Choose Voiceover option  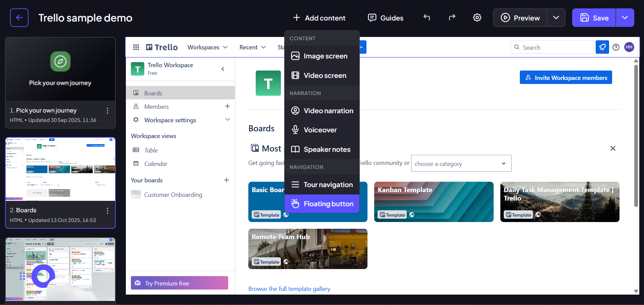pos(322,130)
